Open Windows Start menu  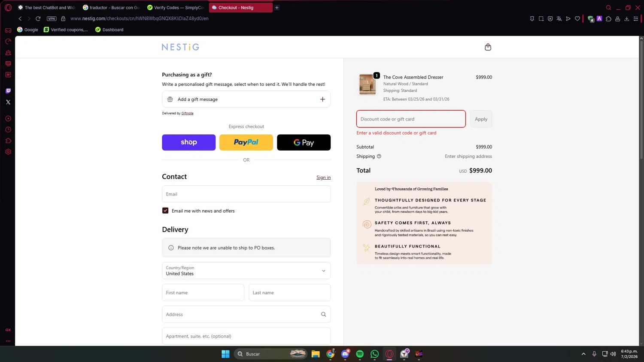point(225,354)
